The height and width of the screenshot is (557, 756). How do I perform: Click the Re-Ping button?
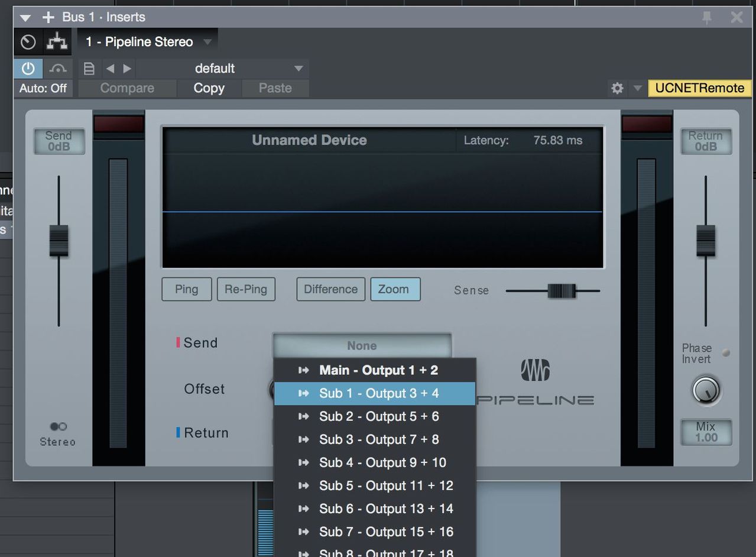coord(246,289)
